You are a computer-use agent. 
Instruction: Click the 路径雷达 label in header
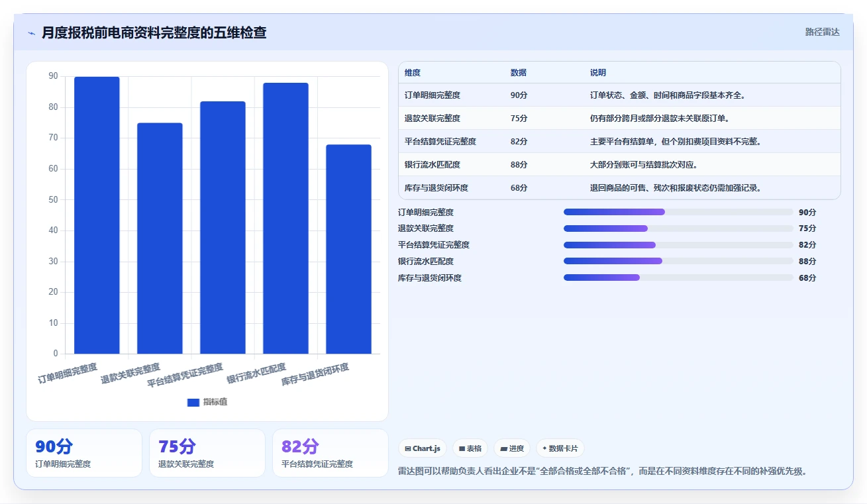[822, 32]
